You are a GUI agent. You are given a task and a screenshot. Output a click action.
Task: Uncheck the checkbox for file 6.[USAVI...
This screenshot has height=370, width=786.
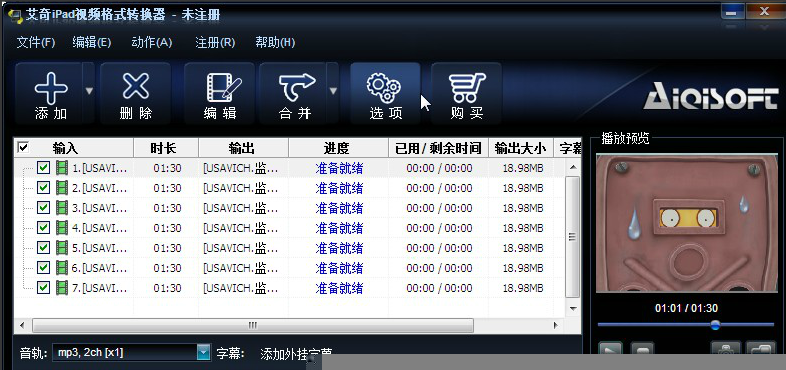(x=44, y=268)
